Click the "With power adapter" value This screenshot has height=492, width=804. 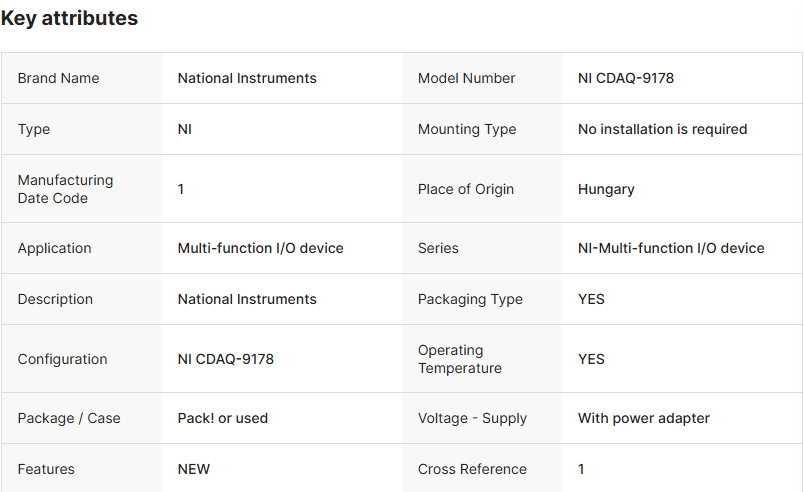click(644, 418)
